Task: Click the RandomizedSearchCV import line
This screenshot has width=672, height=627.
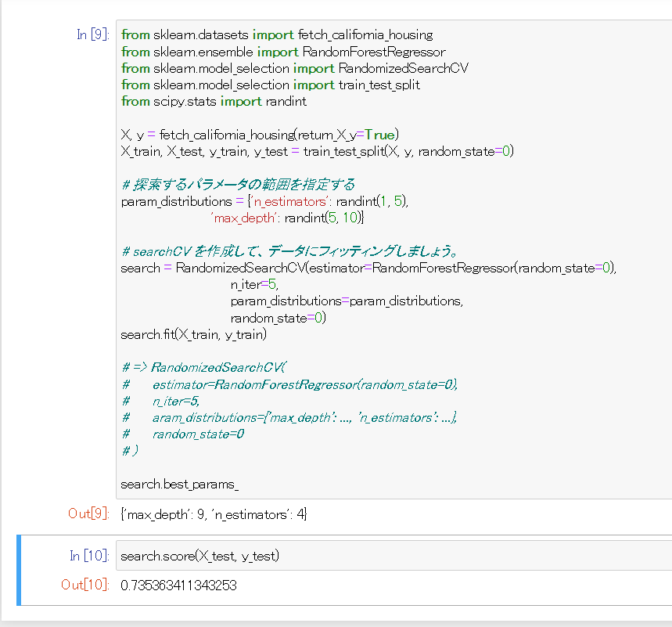Action: [x=295, y=68]
